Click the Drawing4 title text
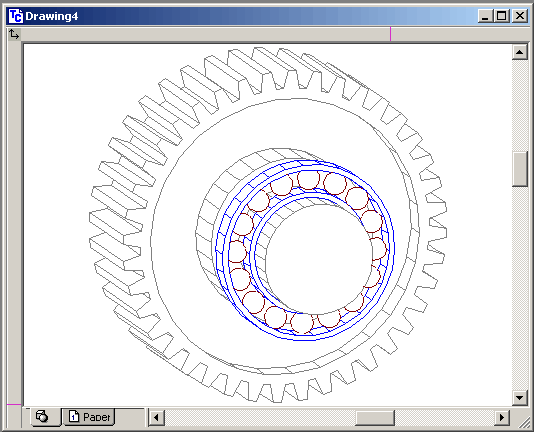The image size is (534, 432). 52,16
